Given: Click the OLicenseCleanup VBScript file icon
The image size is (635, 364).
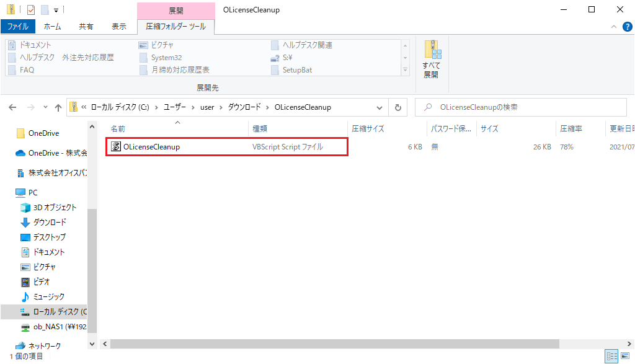Looking at the screenshot, I should click(x=115, y=147).
